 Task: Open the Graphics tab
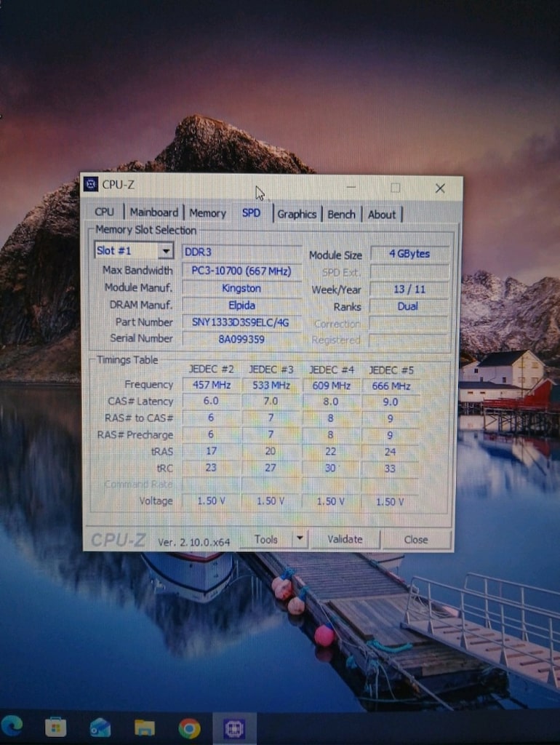[297, 215]
